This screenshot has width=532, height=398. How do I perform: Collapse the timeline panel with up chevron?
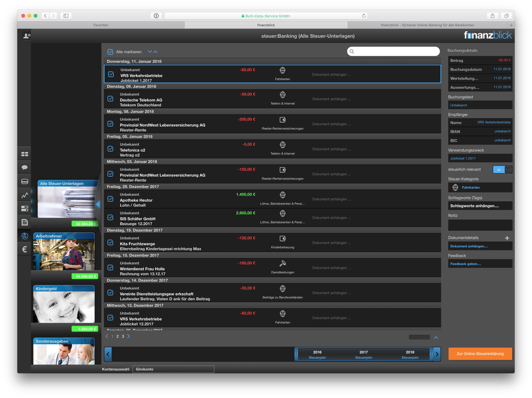(x=436, y=337)
